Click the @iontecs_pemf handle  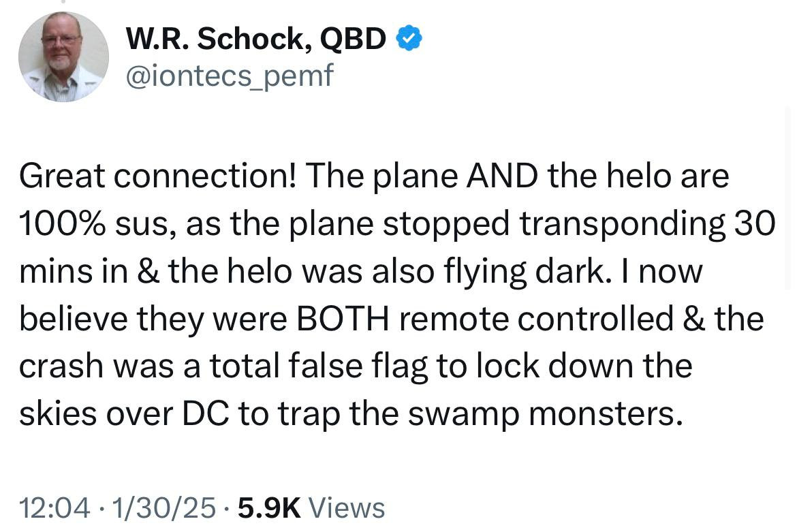pos(230,75)
